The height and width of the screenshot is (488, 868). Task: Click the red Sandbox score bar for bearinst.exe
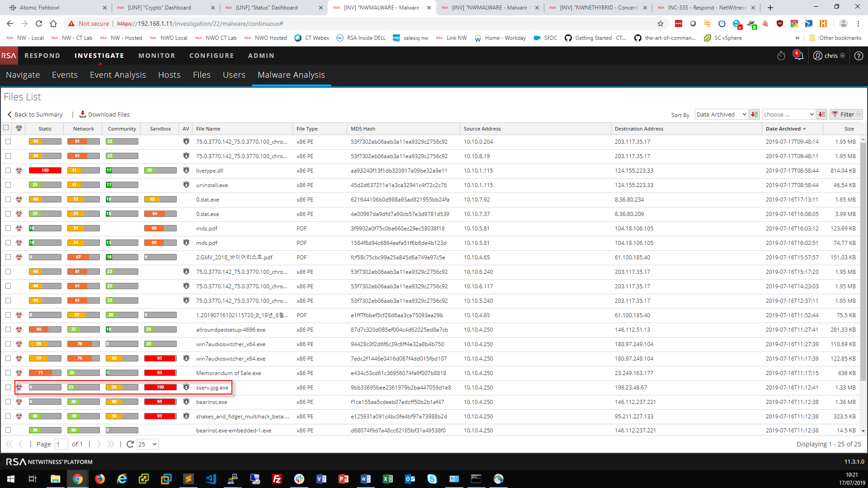(x=160, y=402)
